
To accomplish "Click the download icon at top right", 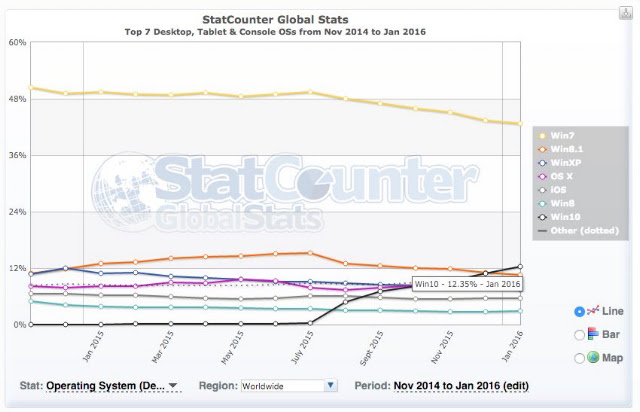I will pyautogui.click(x=626, y=13).
